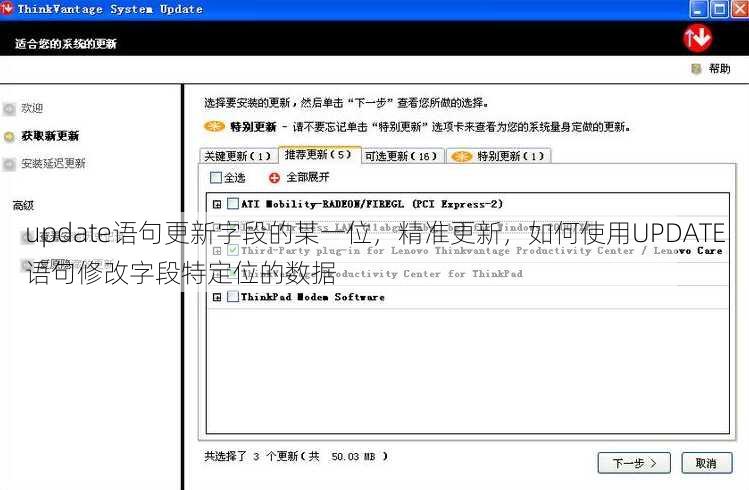
Task: Click the 高级 advanced section label
Action: click(23, 206)
